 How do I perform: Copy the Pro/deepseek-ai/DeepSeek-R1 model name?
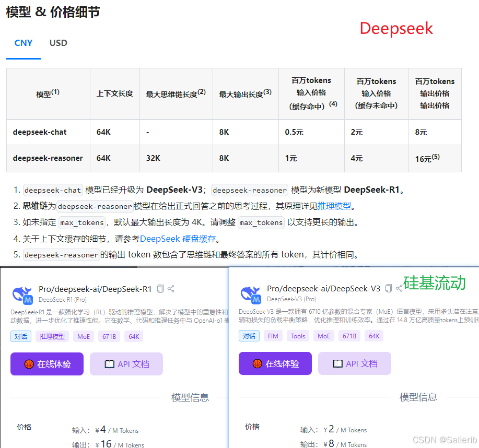tap(160, 289)
